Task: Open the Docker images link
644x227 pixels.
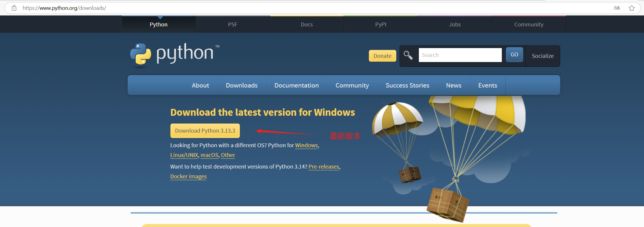Action: click(x=188, y=177)
